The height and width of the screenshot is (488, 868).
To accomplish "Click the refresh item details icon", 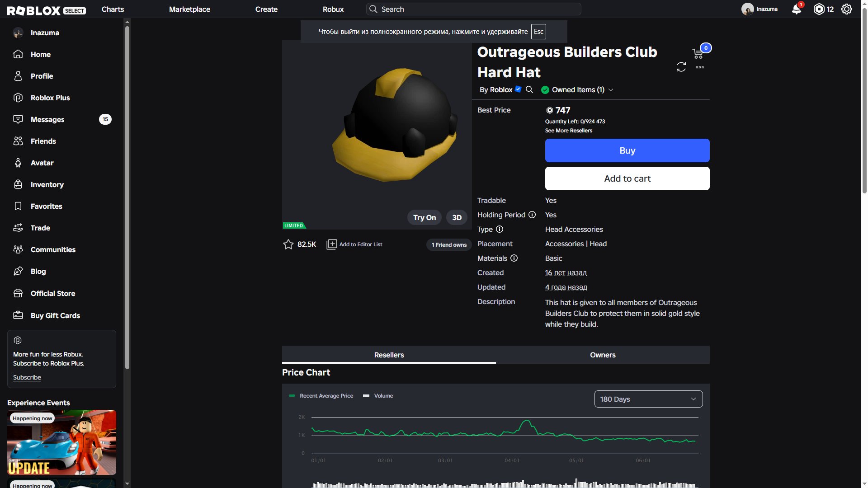I will point(681,67).
